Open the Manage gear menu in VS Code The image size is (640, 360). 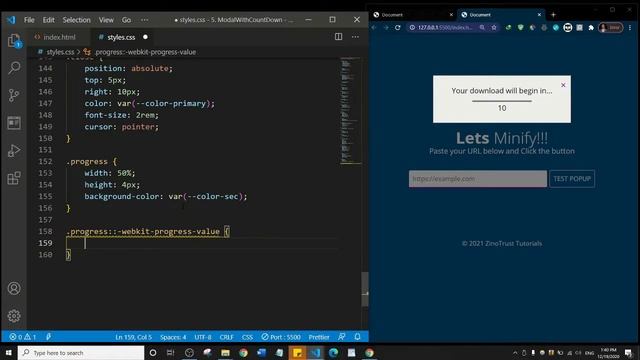[14, 316]
